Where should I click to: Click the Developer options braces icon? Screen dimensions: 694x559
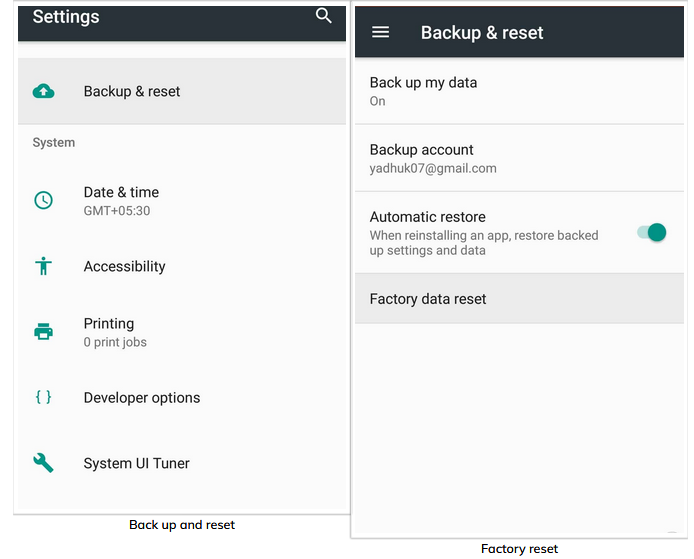[x=44, y=397]
